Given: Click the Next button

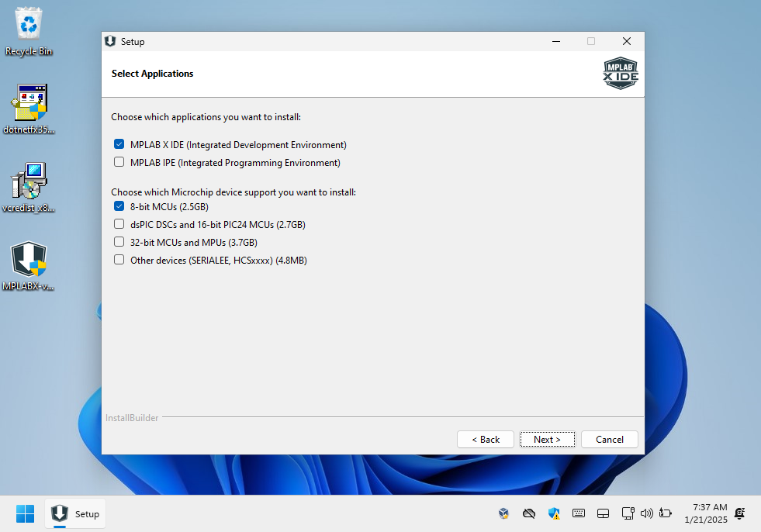Looking at the screenshot, I should [547, 439].
